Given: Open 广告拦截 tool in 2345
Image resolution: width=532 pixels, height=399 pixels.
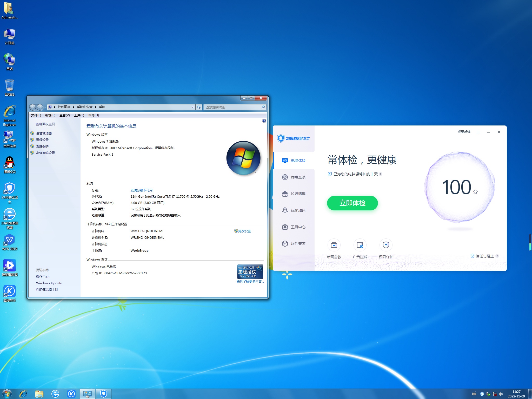Looking at the screenshot, I should point(360,249).
